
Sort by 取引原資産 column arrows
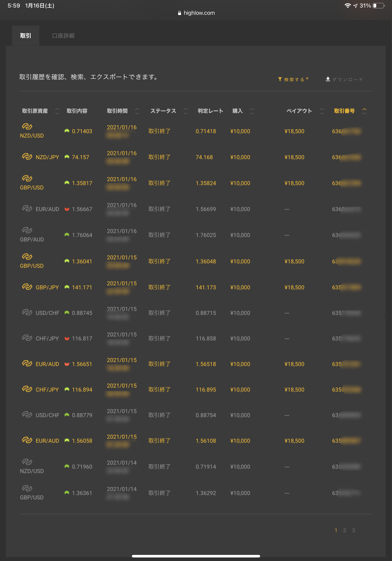point(57,111)
